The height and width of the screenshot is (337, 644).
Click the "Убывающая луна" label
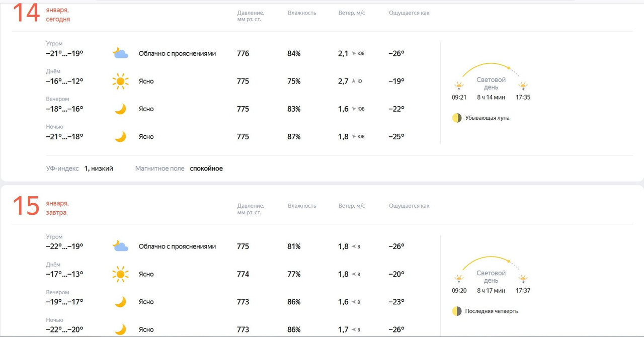tap(487, 118)
